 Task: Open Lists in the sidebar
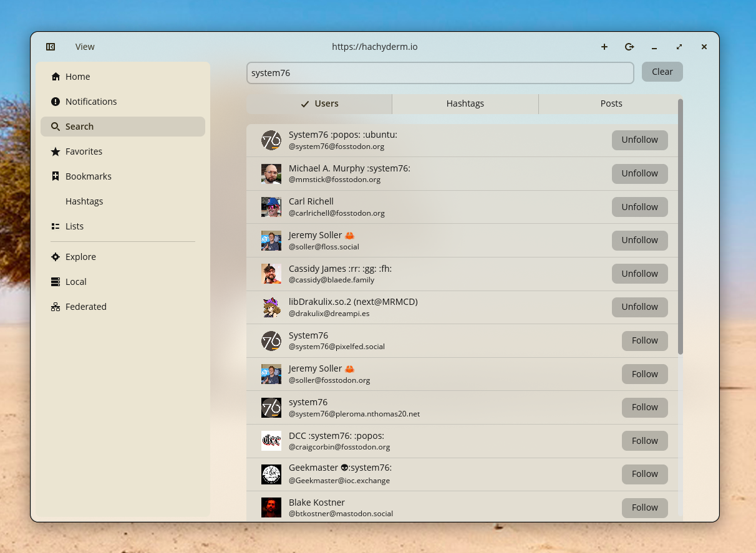[123, 226]
